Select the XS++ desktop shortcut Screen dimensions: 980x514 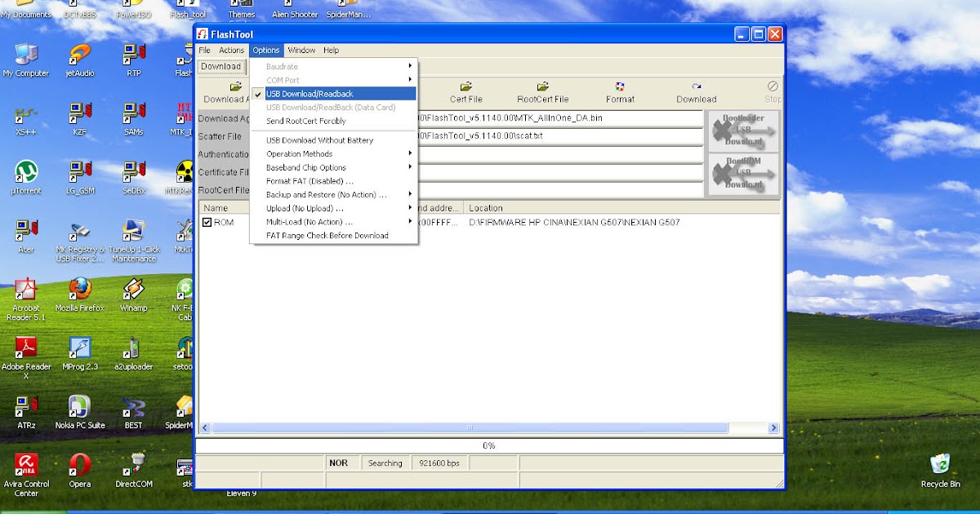click(x=26, y=113)
